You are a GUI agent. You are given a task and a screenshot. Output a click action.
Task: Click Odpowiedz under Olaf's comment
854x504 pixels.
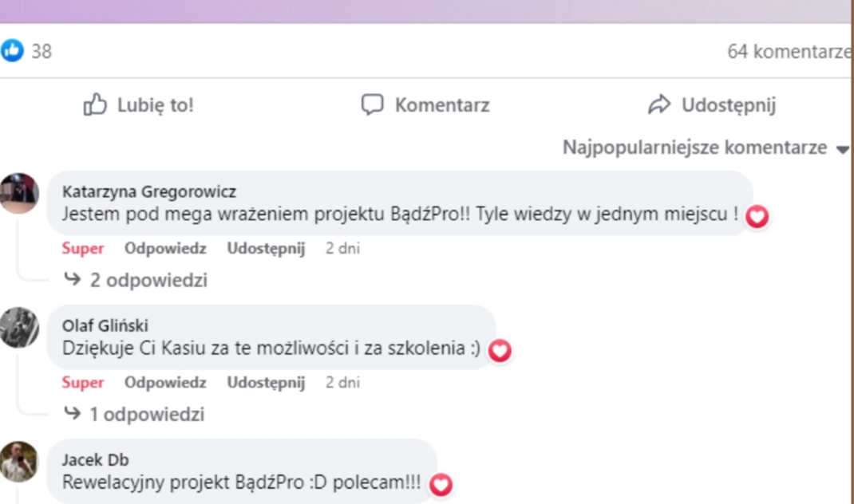pos(165,382)
